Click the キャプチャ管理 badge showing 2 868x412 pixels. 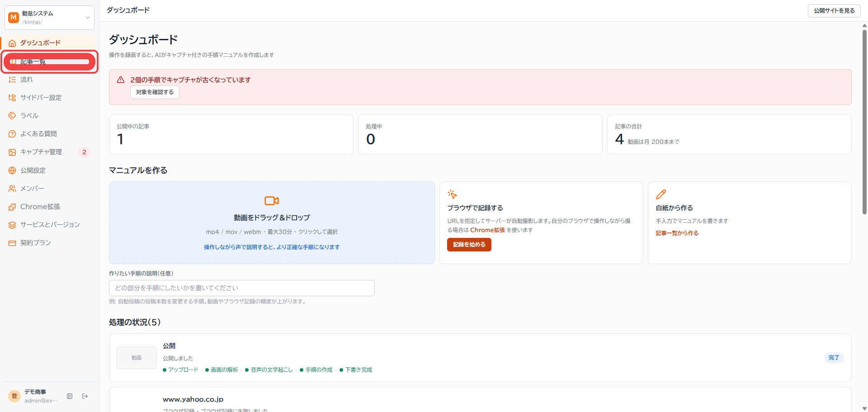click(x=84, y=152)
